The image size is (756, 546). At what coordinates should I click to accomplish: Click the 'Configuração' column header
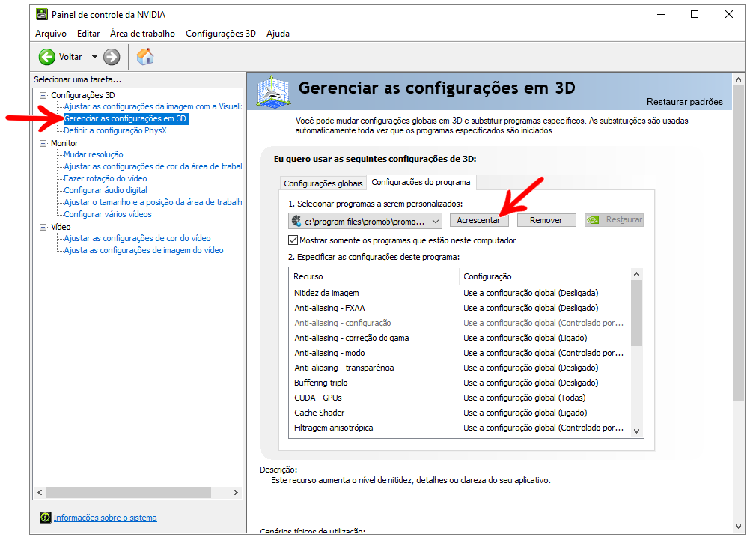click(x=544, y=276)
